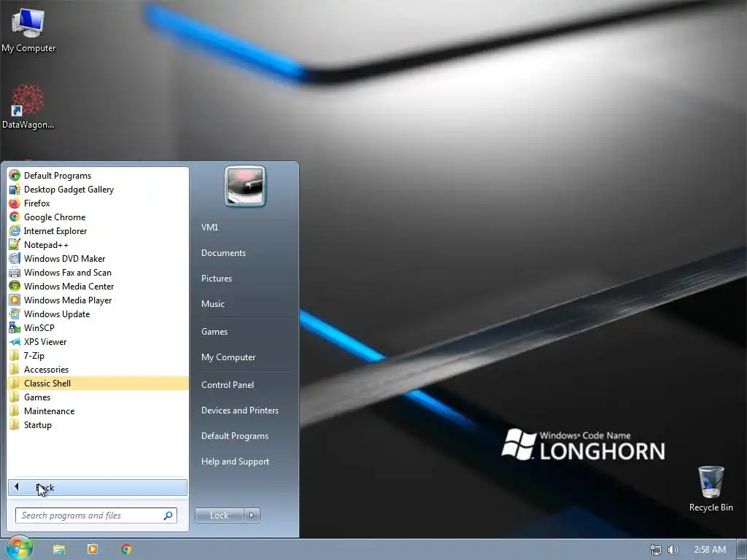Expand the Accessories folder
Screen dimensions: 747x560
(x=98, y=370)
